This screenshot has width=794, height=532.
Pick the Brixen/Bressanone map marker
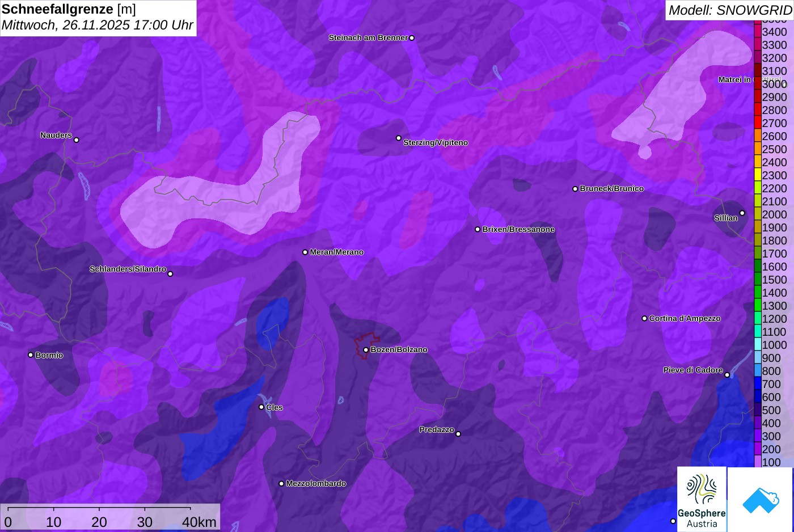[x=478, y=229]
